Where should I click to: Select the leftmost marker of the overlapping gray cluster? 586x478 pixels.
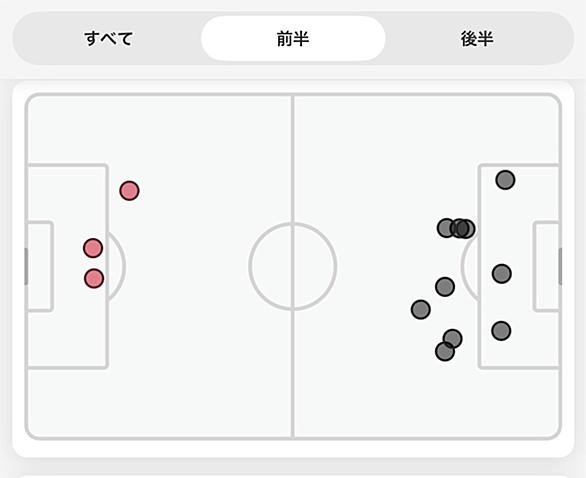[x=445, y=228]
